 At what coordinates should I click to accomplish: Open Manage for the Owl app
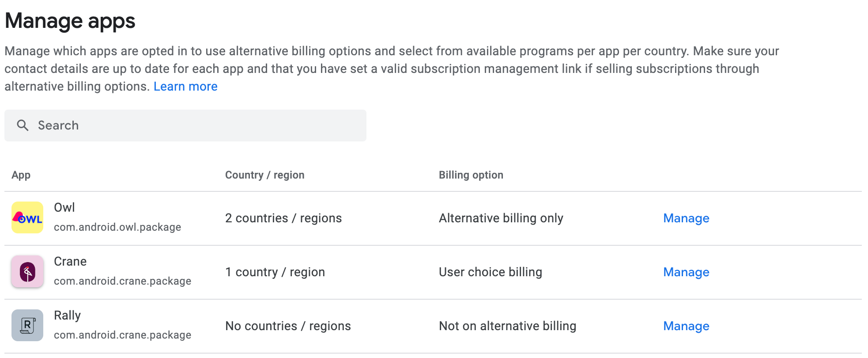pos(686,218)
